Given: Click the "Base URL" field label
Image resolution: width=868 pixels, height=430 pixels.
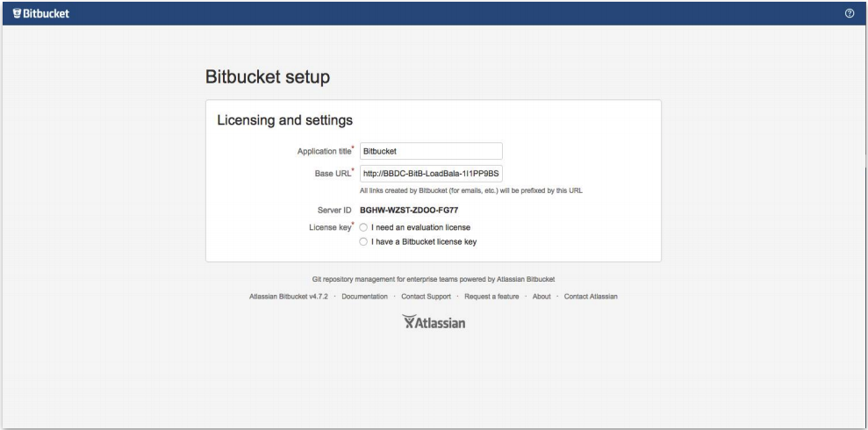Looking at the screenshot, I should pyautogui.click(x=331, y=173).
